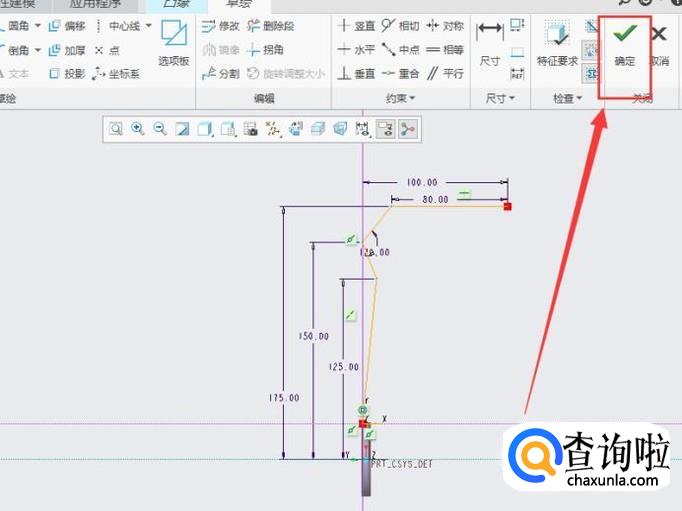Viewport: 682px width, 511px height.
Task: Open the 选项板 palette tool
Action: [174, 44]
